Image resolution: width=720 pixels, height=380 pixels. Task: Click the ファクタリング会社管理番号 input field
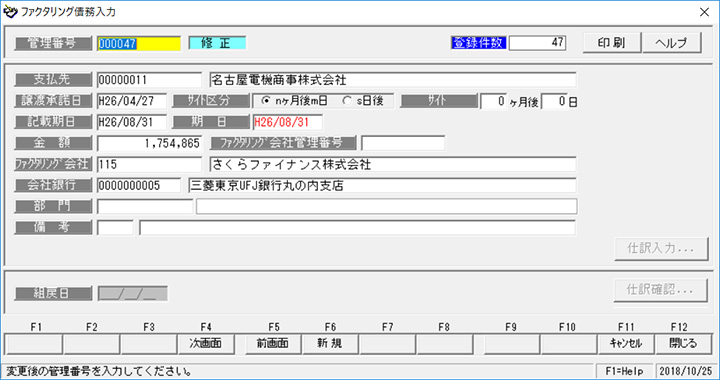(x=403, y=143)
